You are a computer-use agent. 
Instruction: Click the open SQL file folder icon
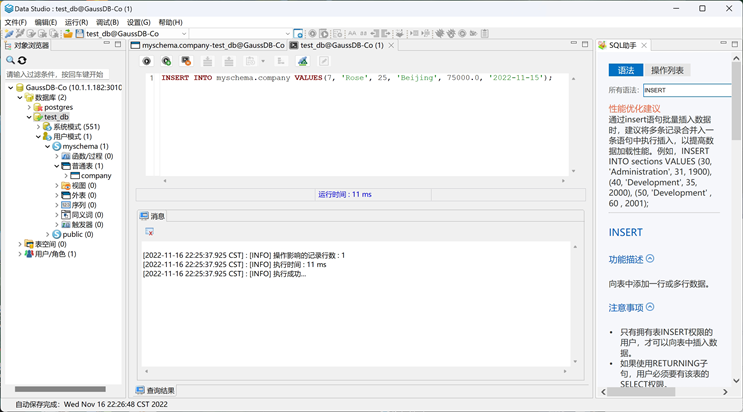click(x=68, y=34)
